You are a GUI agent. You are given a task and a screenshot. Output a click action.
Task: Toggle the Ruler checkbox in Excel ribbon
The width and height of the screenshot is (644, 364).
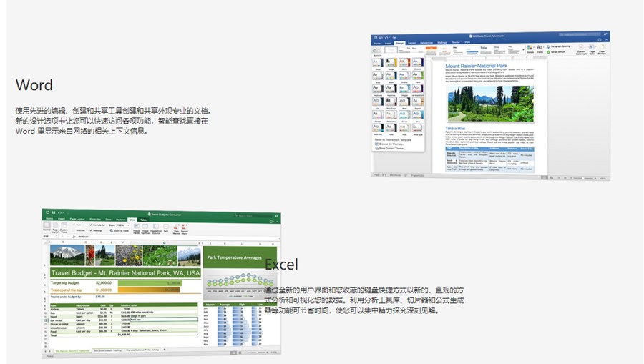[74, 225]
